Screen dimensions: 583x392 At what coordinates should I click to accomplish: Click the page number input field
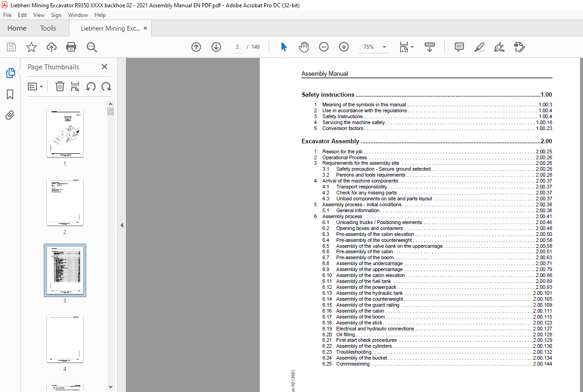click(237, 47)
